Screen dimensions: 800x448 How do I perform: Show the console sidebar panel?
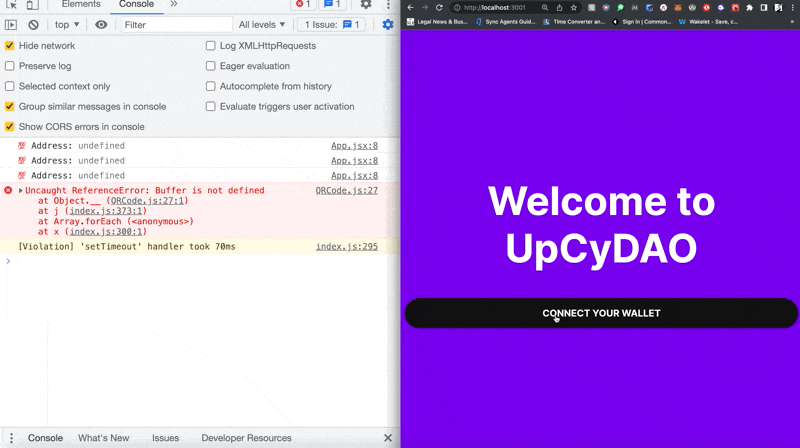[12, 25]
